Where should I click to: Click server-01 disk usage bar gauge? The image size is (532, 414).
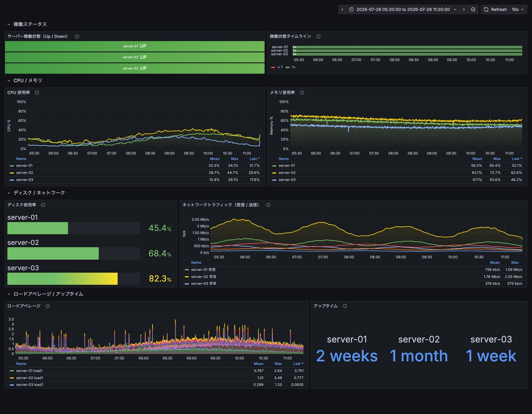pyautogui.click(x=74, y=228)
